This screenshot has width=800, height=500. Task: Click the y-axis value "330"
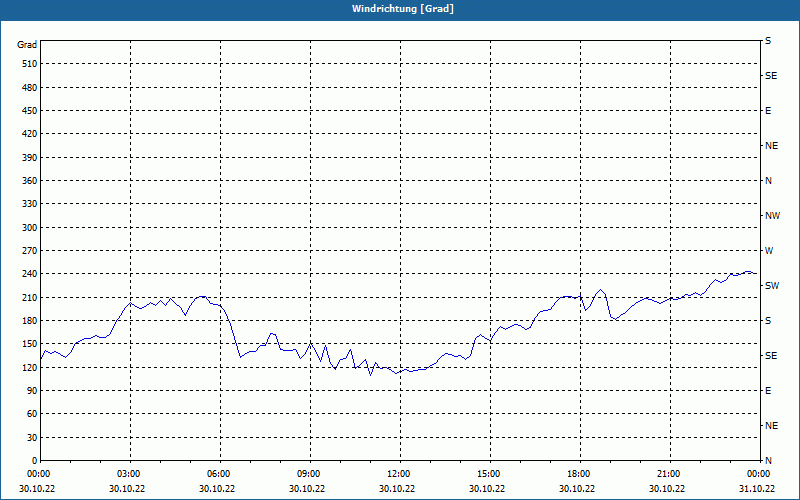coord(30,204)
